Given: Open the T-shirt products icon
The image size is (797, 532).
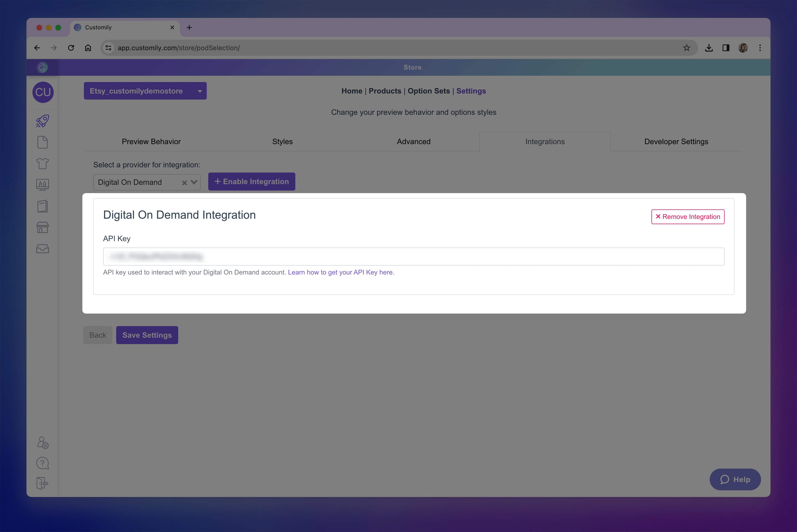Looking at the screenshot, I should coord(42,164).
